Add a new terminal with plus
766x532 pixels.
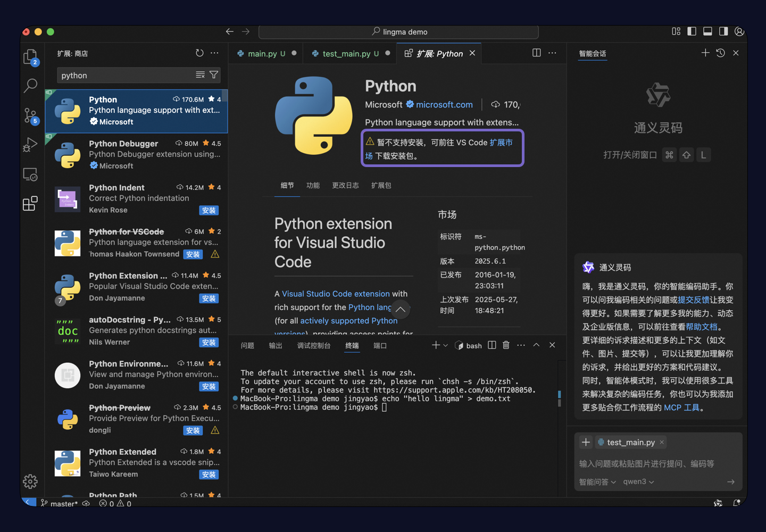point(436,345)
